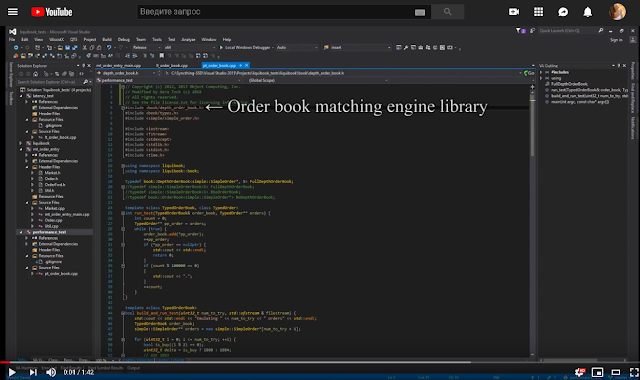Open the x64 platform dropdown

(x=190, y=47)
